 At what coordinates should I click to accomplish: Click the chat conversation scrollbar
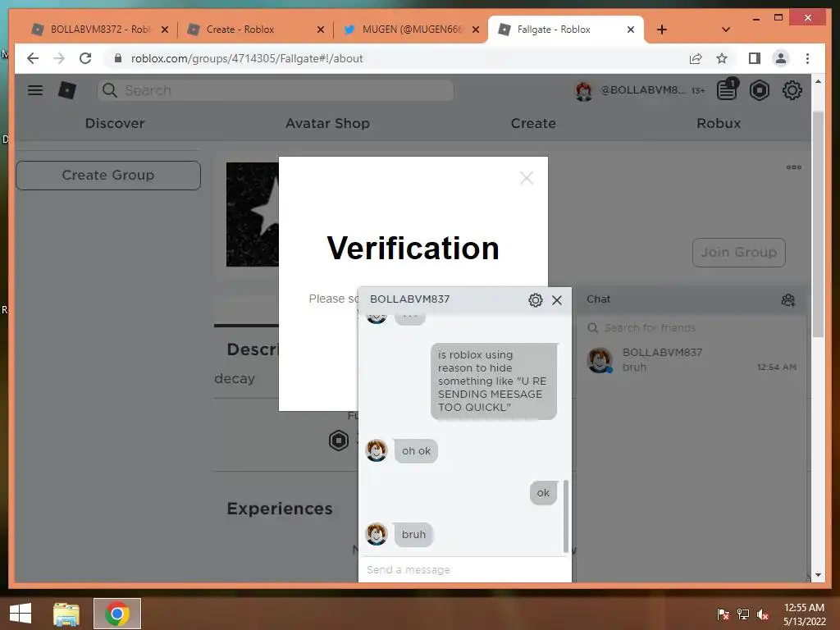tap(566, 517)
